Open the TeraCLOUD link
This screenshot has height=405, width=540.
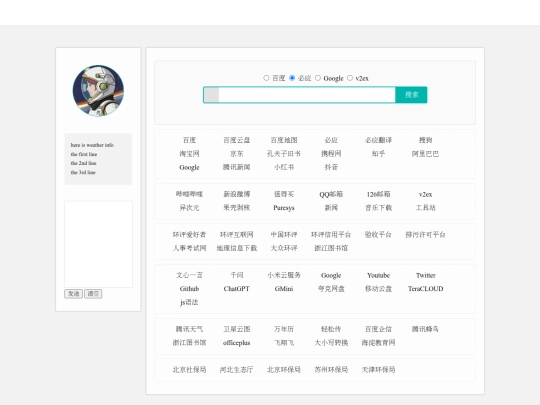[x=425, y=289]
